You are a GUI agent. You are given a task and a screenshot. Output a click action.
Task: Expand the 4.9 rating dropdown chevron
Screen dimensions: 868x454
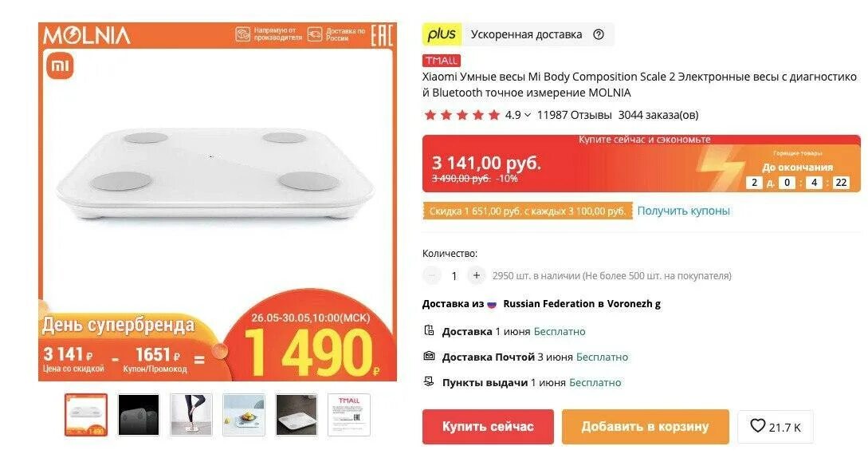click(527, 116)
